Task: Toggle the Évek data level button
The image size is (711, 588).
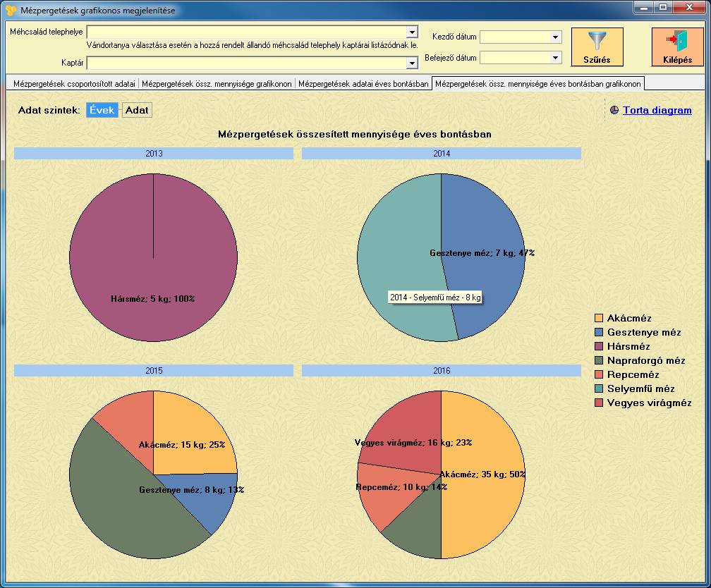Action: click(102, 110)
